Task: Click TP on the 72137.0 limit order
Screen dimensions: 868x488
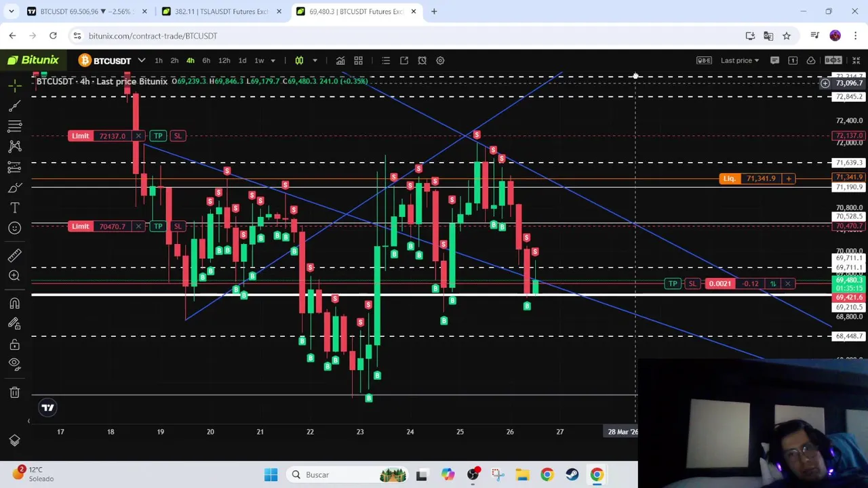Action: point(158,136)
